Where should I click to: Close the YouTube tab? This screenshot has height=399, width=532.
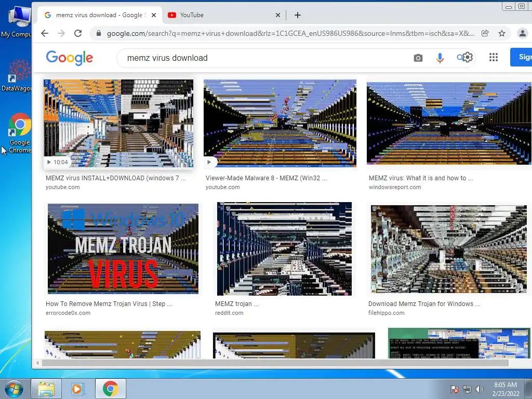point(278,15)
